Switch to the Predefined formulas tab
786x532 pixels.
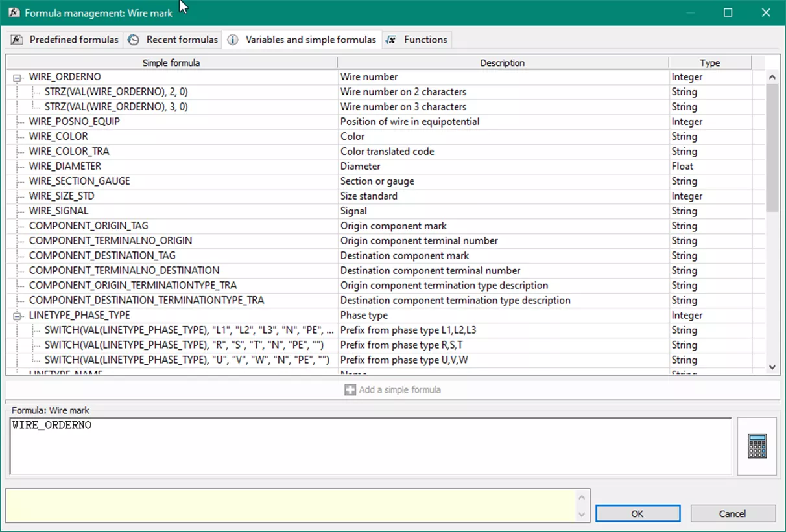73,40
